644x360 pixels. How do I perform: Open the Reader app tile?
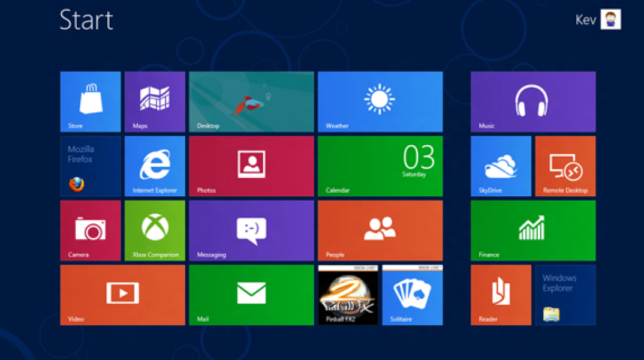click(x=501, y=295)
